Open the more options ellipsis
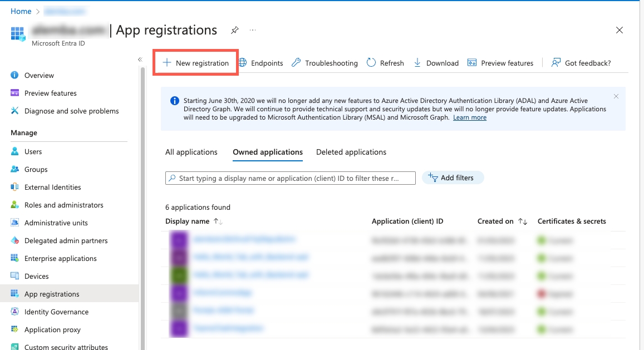The width and height of the screenshot is (644, 350). (253, 30)
